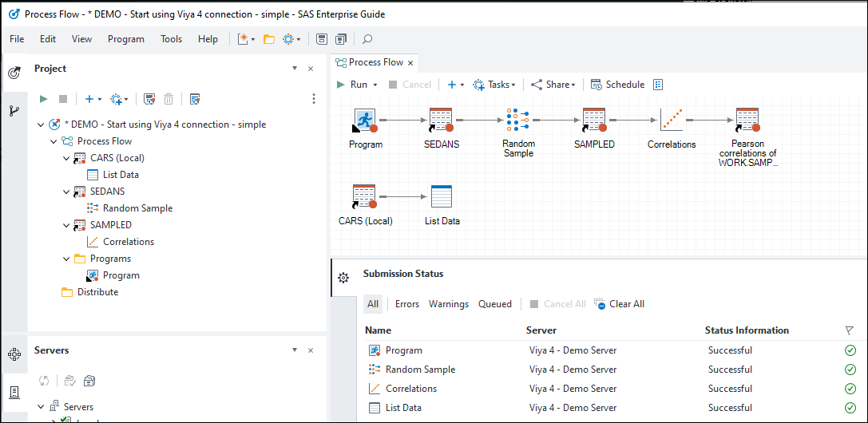Click the green run icon in the Project pane
The height and width of the screenshot is (423, 868).
44,99
